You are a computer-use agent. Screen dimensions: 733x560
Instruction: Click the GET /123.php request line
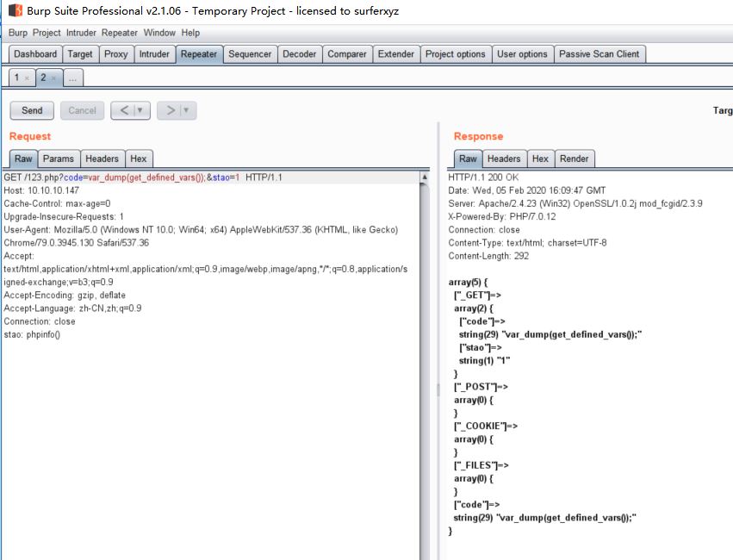[x=143, y=177]
